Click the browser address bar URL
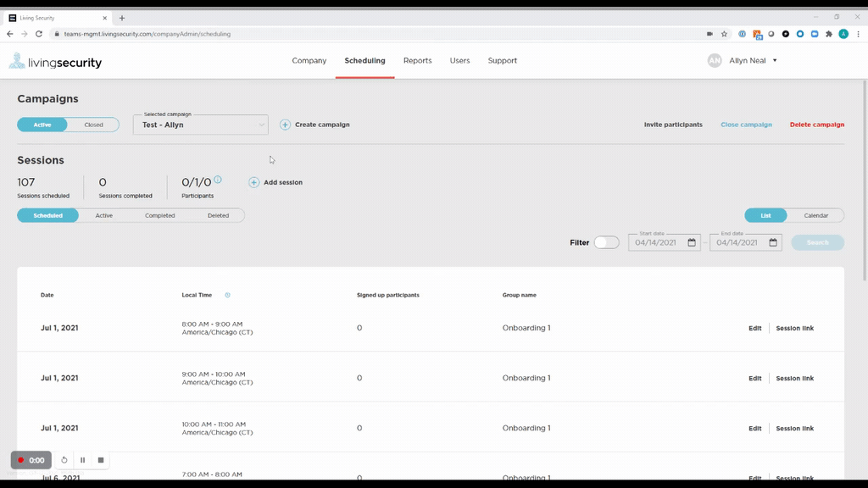The width and height of the screenshot is (868, 488). click(x=147, y=34)
